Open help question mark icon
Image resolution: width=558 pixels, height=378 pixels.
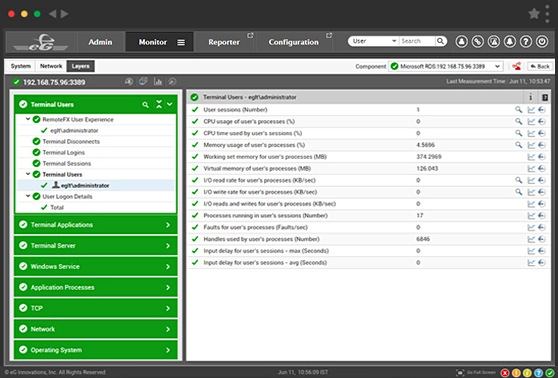coord(526,42)
